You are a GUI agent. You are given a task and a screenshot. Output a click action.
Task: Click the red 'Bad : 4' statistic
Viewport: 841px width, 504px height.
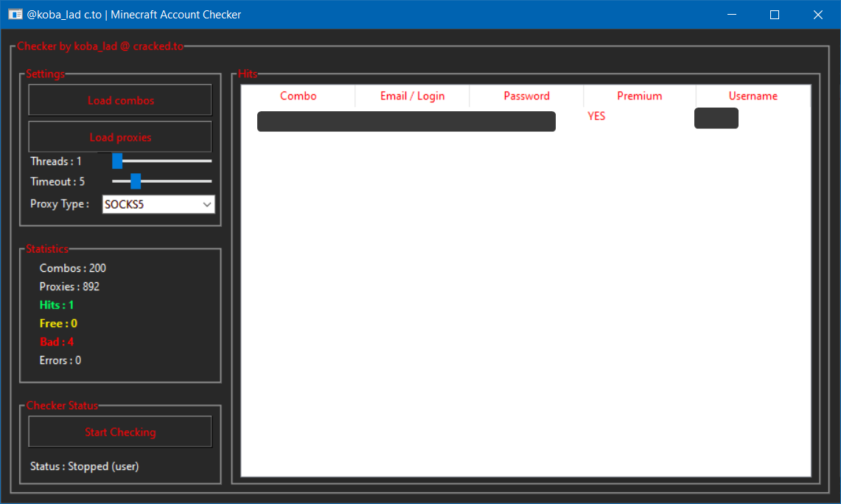tap(56, 342)
